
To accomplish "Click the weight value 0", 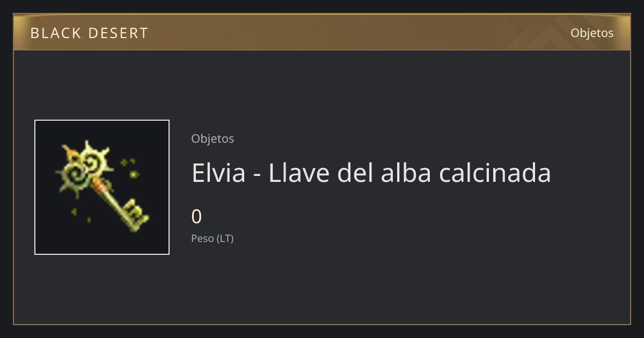I will click(196, 217).
